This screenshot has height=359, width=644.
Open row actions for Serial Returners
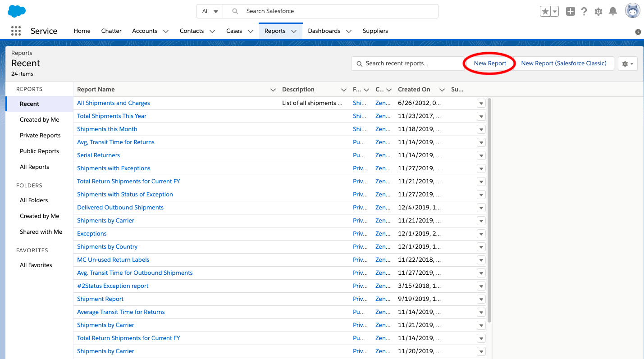click(x=481, y=155)
